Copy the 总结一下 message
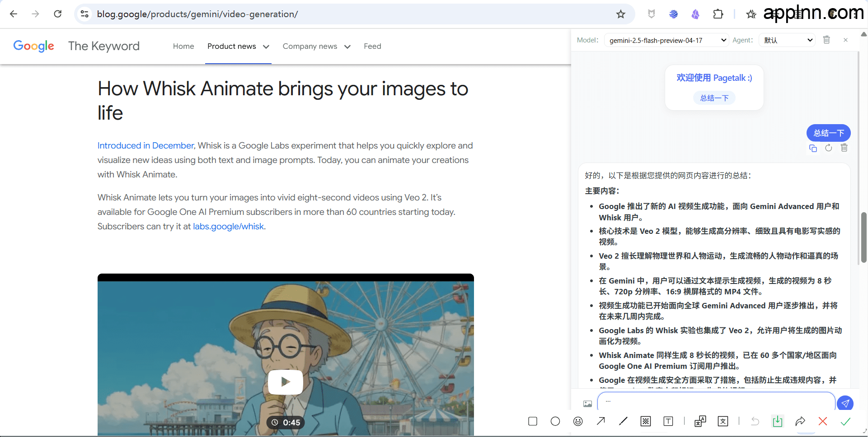The image size is (868, 437). [813, 148]
